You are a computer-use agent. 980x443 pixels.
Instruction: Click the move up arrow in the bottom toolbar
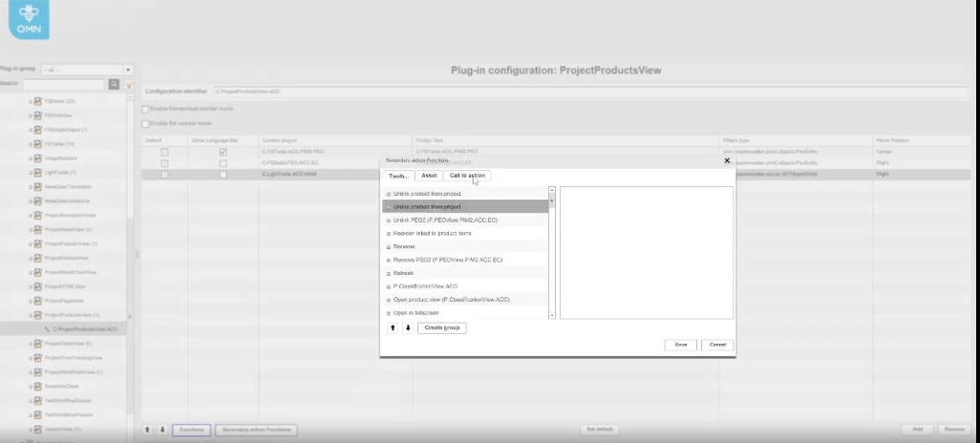click(147, 430)
